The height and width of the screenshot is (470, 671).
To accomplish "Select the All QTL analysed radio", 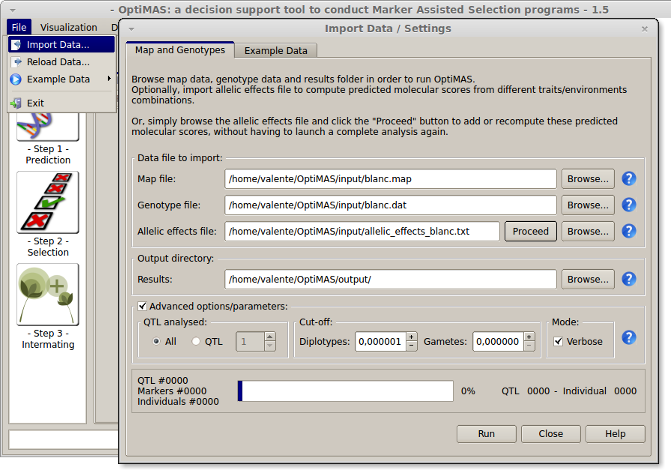I will coord(156,341).
